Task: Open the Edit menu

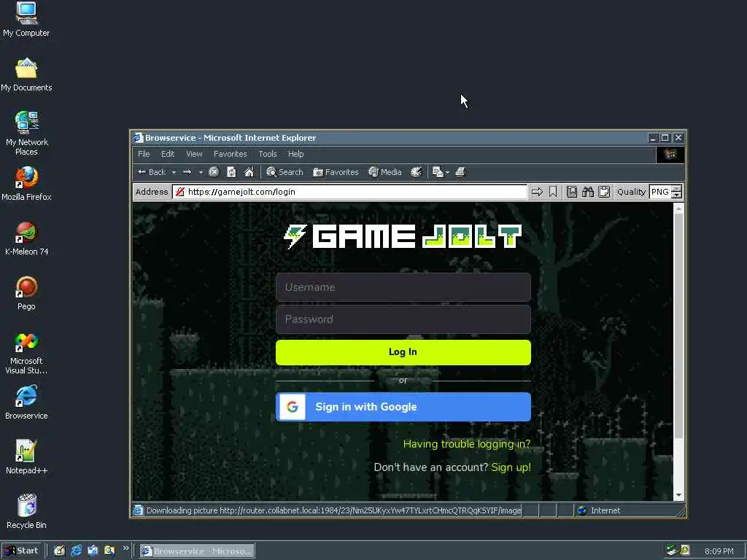Action: (168, 155)
